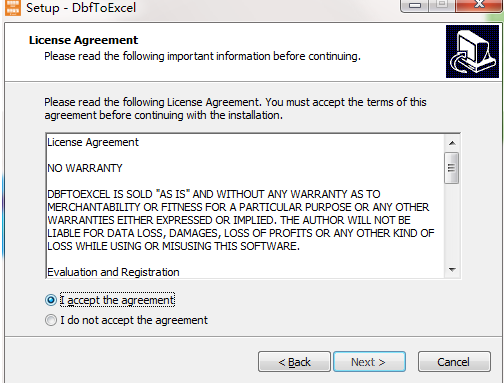
Task: Click the license scrollbar up arrow
Action: (x=452, y=143)
